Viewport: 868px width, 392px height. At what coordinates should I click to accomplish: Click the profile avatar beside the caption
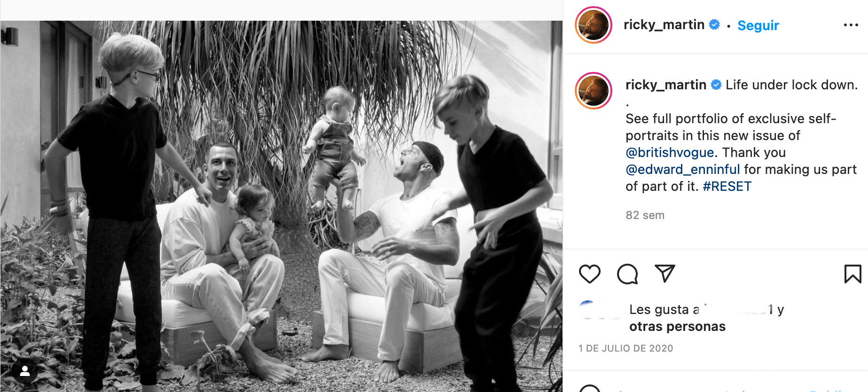[x=594, y=91]
